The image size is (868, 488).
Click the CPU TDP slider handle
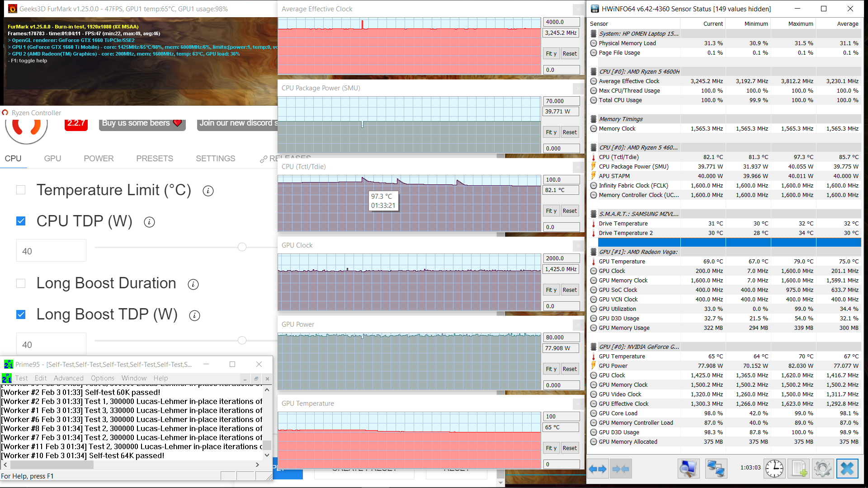(x=242, y=247)
